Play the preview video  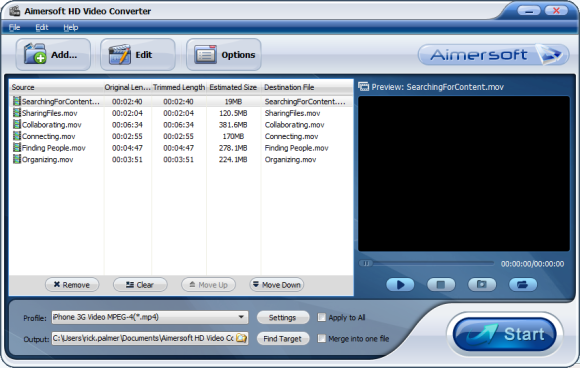point(400,284)
